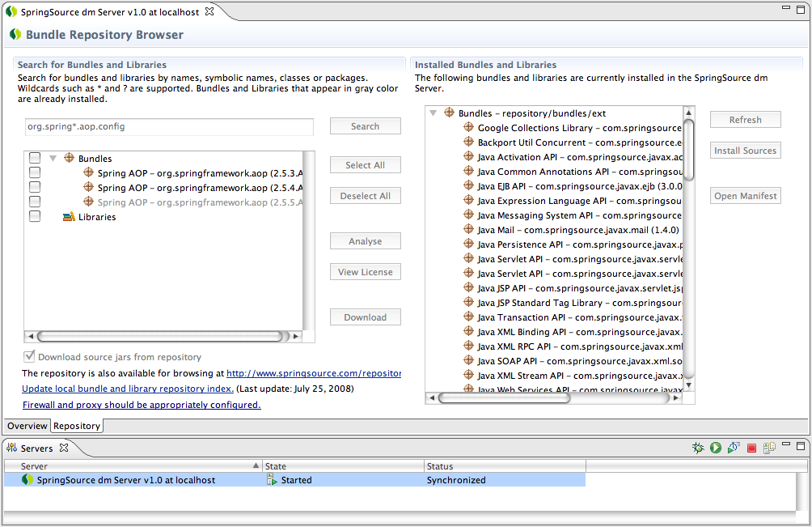Open Firewall and proxy configuration link
Image resolution: width=812 pixels, height=527 pixels.
[142, 405]
